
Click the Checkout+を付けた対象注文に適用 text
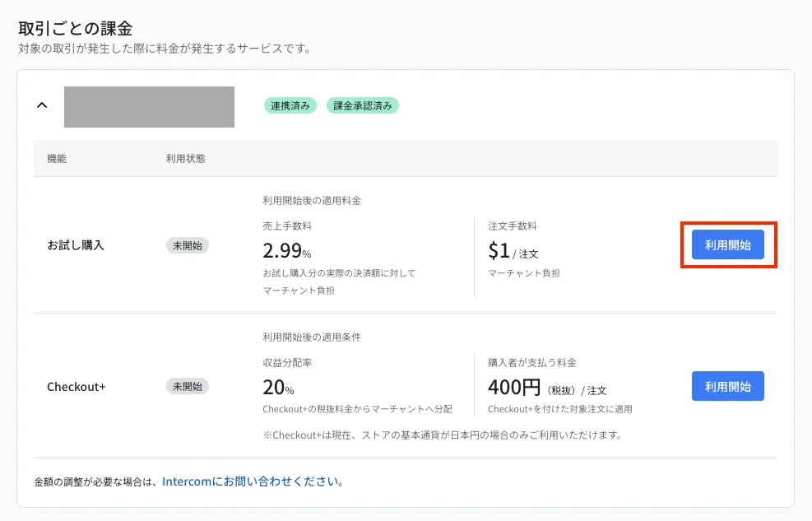point(559,409)
